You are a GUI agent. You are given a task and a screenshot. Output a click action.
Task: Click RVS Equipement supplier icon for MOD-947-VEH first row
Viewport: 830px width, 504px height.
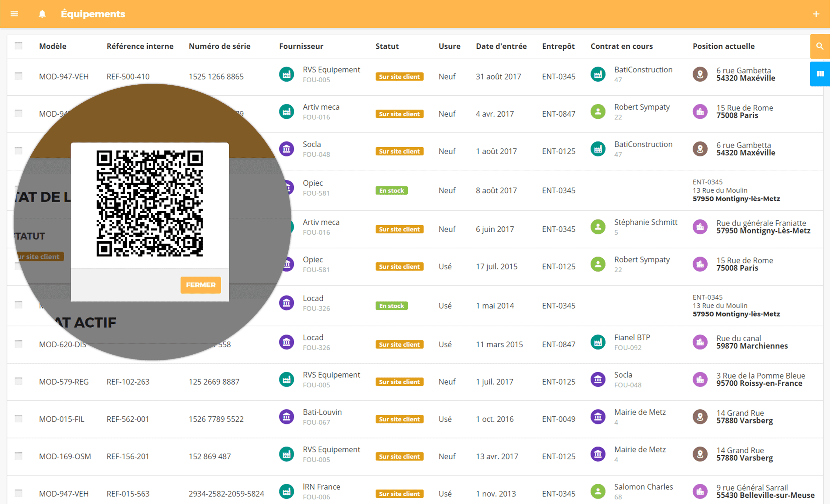(x=286, y=74)
